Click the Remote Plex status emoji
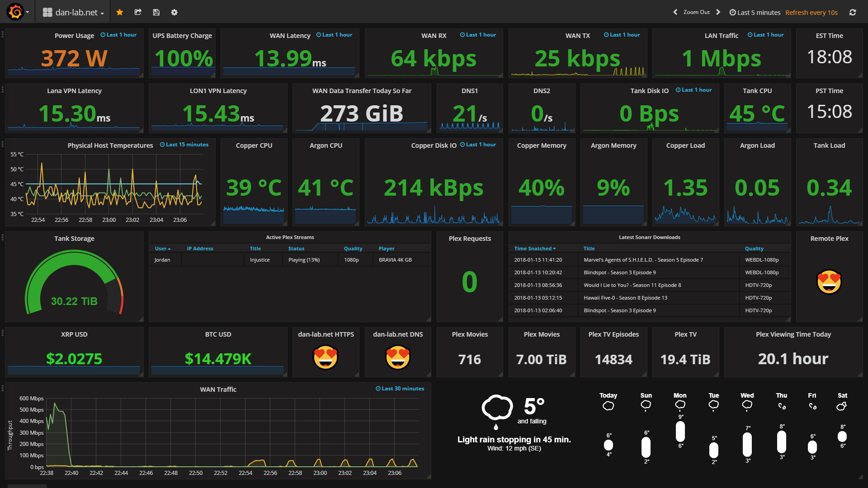Viewport: 868px width, 488px height. pos(829,282)
